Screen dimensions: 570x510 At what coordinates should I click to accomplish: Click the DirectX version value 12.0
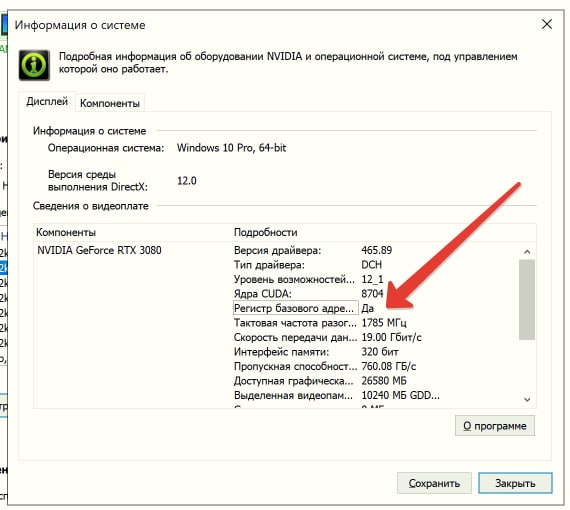pos(186,181)
